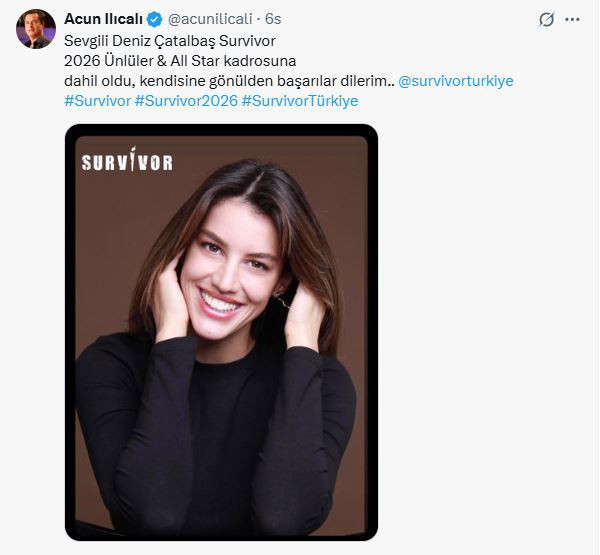Open Grok explain icon on tweet

coord(546,19)
